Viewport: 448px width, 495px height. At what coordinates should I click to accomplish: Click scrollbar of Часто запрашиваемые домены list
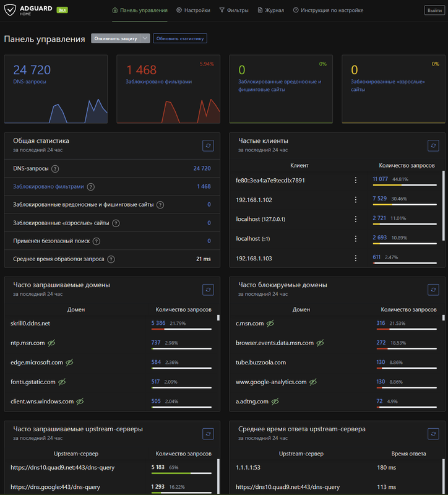218,317
